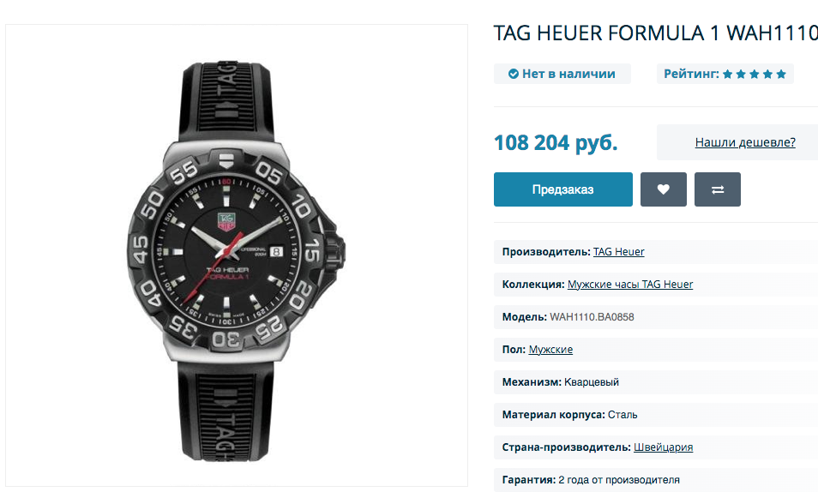The width and height of the screenshot is (818, 504).
Task: Follow the Мужские gender link
Action: pyautogui.click(x=550, y=350)
